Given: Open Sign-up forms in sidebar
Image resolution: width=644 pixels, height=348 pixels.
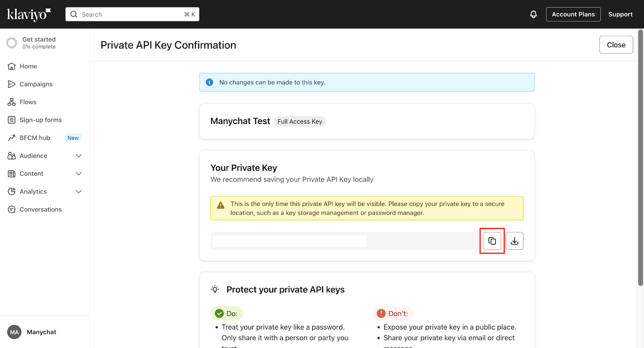Looking at the screenshot, I should click(41, 120).
